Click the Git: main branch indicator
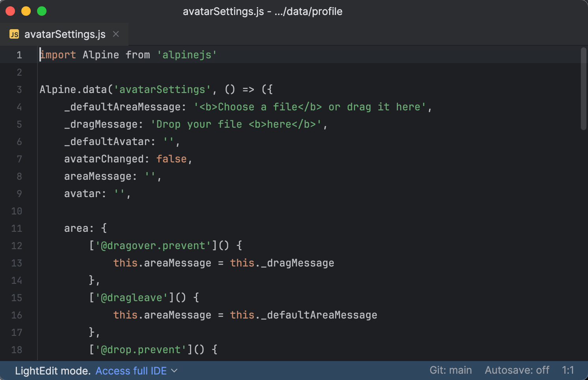The image size is (588, 380). pyautogui.click(x=450, y=370)
